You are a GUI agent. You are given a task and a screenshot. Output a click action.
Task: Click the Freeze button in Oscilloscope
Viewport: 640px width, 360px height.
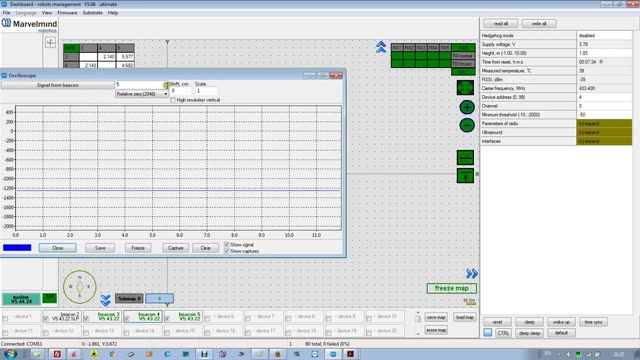tap(138, 248)
